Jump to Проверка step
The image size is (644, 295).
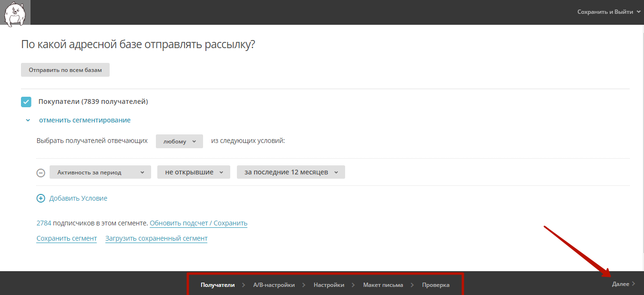(x=436, y=285)
